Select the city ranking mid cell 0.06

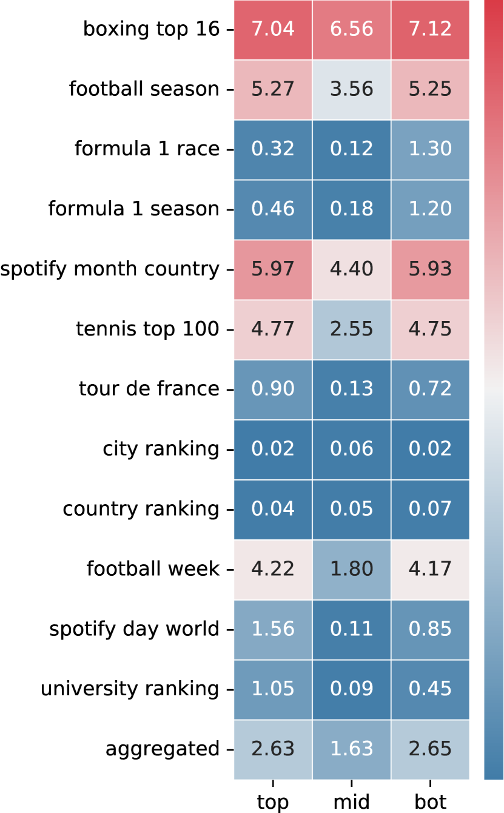(352, 448)
